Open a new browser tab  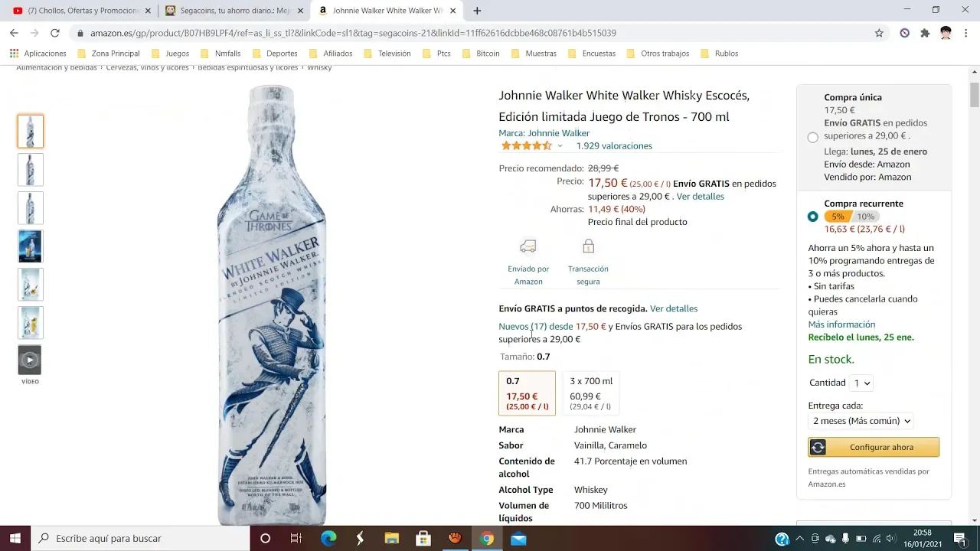(477, 11)
